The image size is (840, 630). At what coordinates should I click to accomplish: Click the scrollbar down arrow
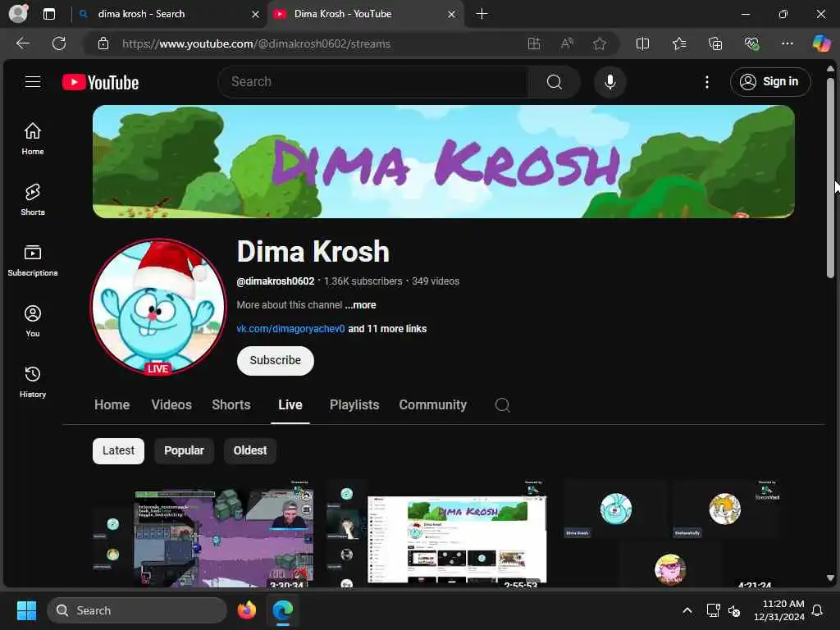pos(830,577)
